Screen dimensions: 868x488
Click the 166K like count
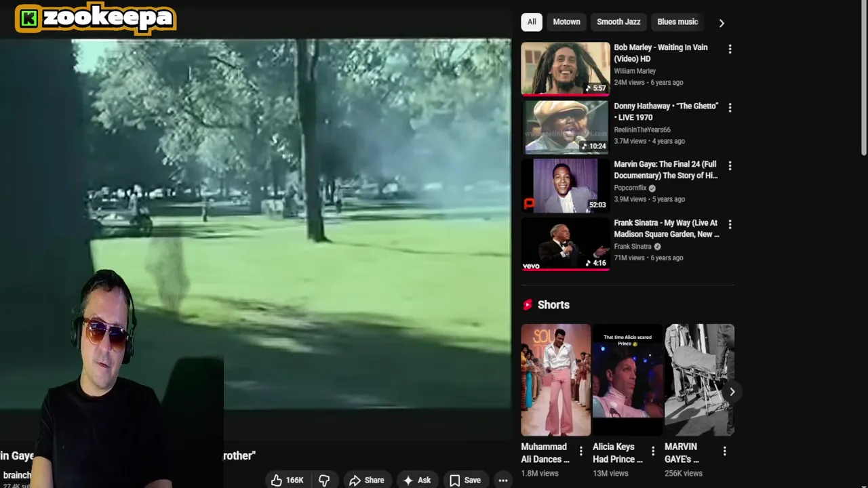click(294, 480)
